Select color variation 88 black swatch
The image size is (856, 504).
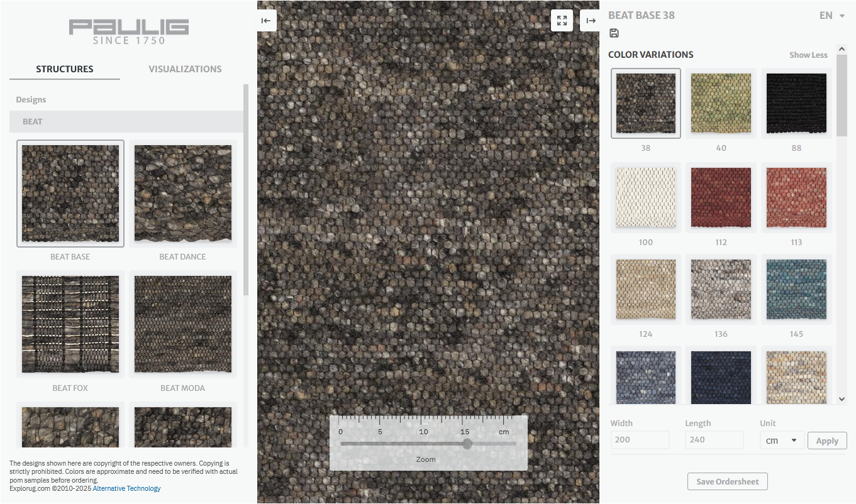[796, 103]
